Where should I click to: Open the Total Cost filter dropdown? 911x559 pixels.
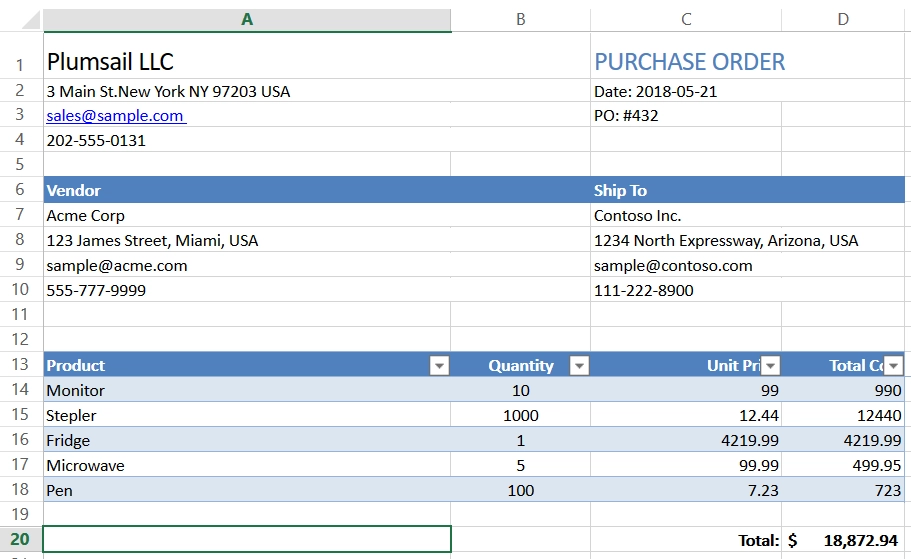(894, 366)
